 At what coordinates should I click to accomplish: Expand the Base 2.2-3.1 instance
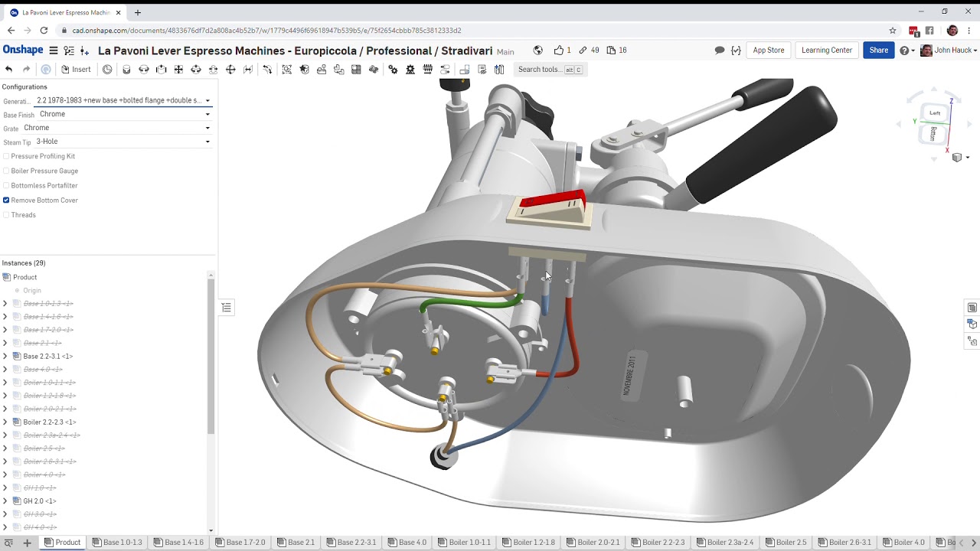click(5, 357)
